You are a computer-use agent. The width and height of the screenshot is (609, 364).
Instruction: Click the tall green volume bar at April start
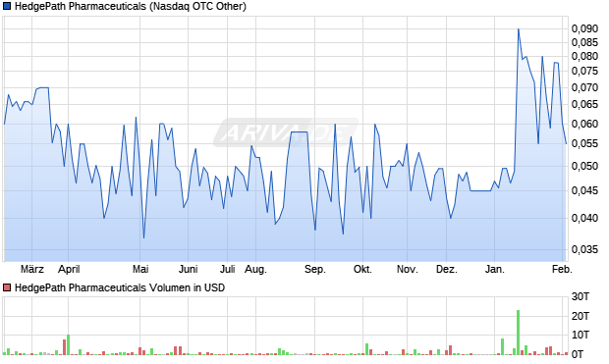[69, 345]
